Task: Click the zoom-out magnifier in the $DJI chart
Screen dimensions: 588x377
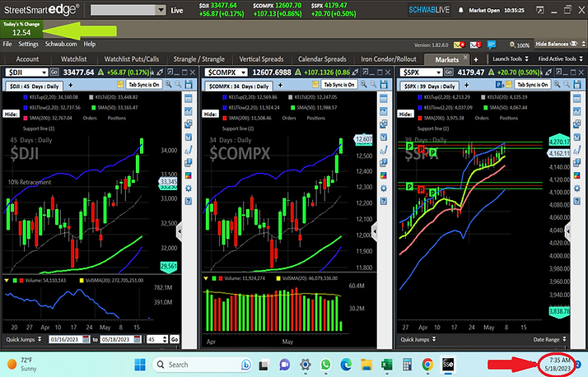Action: [178, 85]
